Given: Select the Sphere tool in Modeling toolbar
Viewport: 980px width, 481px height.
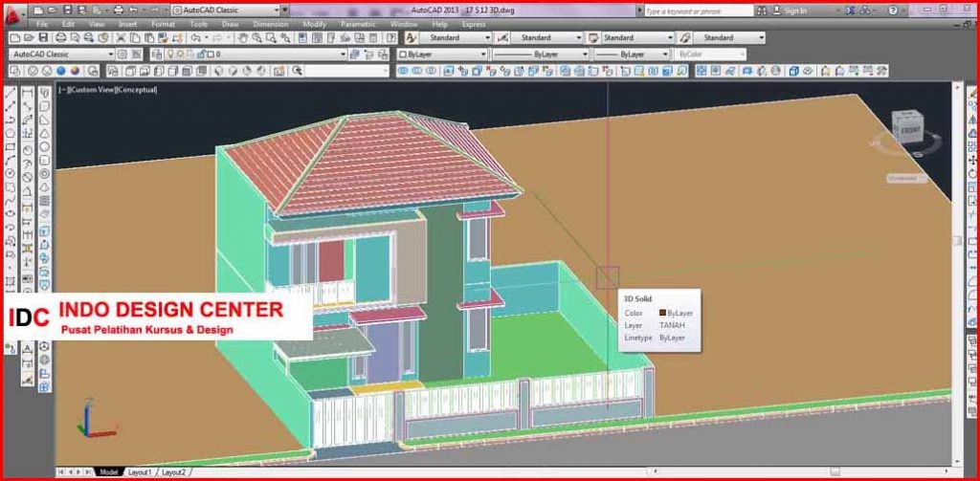Looking at the screenshot, I should (45, 147).
